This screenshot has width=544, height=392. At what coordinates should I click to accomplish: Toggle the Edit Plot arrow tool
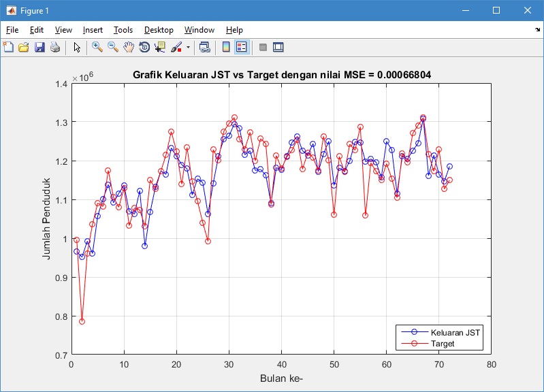pos(77,47)
